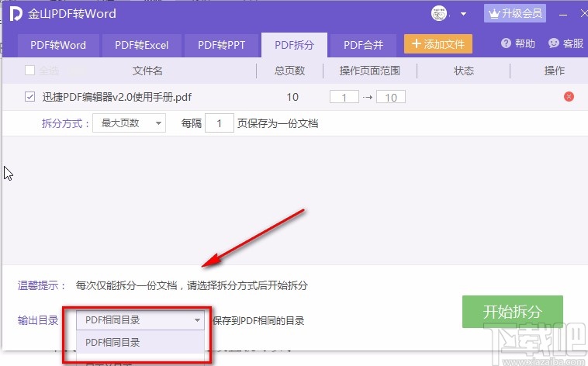
Task: Click the Kingsoft PDF app logo icon
Action: [x=16, y=13]
